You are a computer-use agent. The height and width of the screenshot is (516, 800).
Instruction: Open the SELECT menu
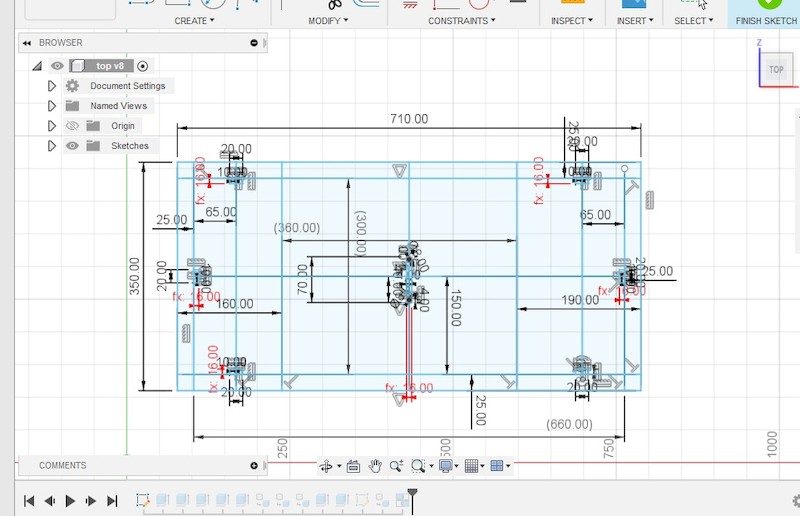[x=693, y=21]
